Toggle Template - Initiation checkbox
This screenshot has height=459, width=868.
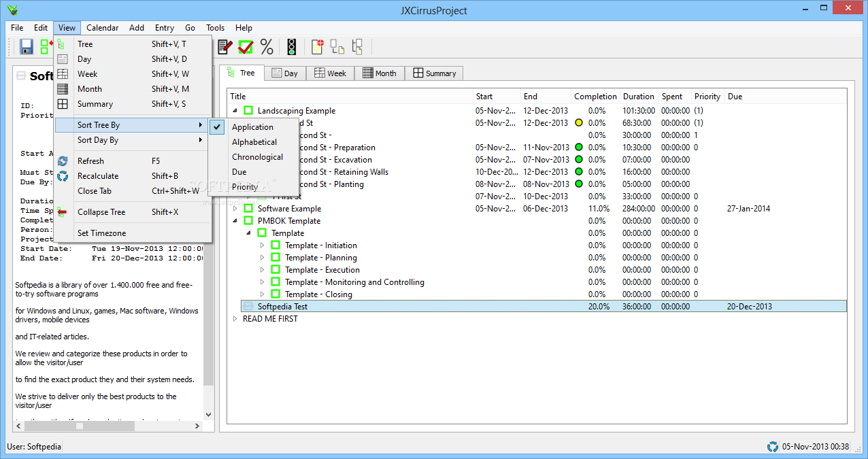(276, 245)
